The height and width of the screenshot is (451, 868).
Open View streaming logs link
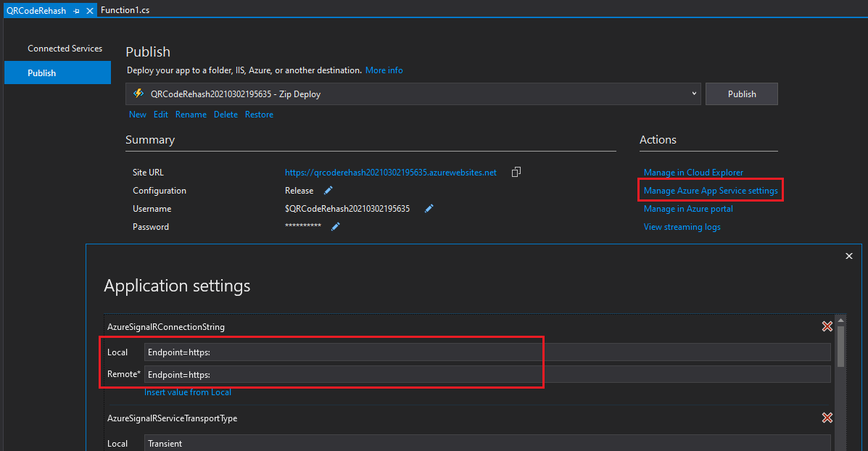click(682, 227)
